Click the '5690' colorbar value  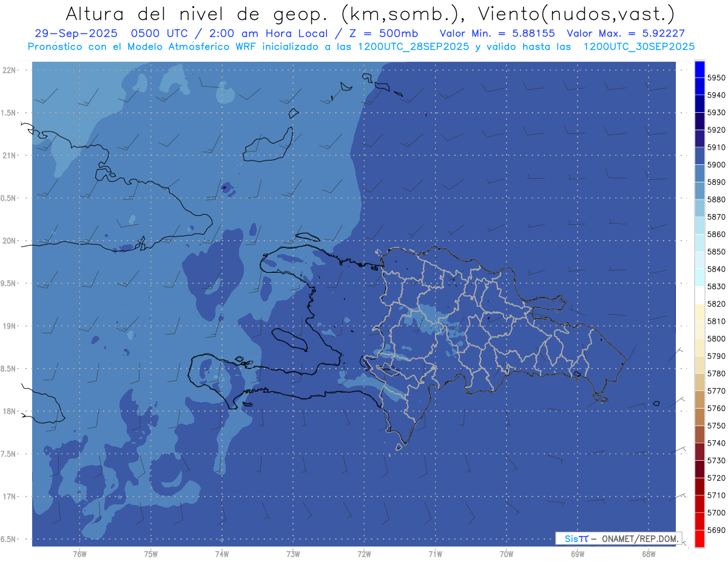point(716,530)
